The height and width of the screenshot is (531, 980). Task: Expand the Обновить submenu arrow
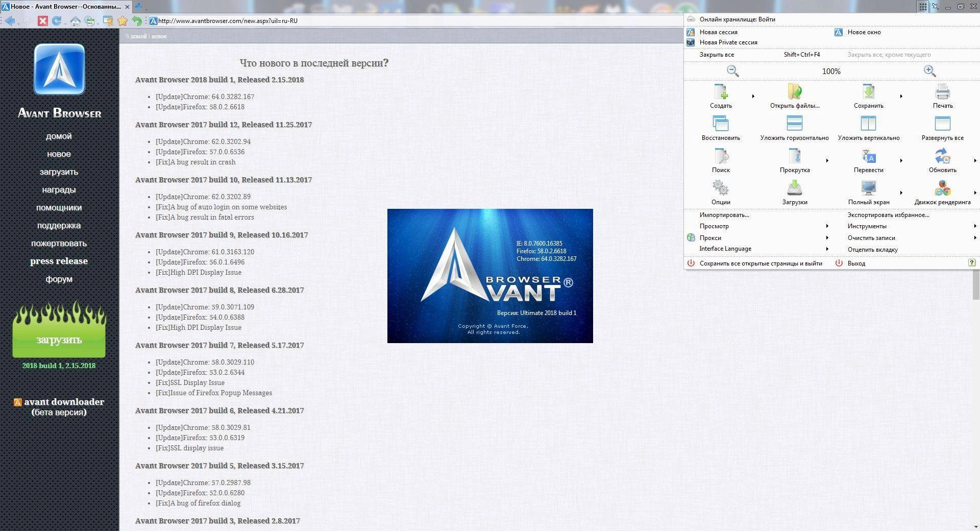coord(975,160)
